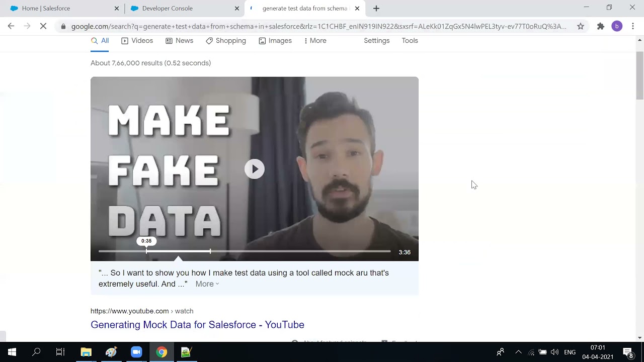
Task: Open search Settings
Action: (x=377, y=41)
